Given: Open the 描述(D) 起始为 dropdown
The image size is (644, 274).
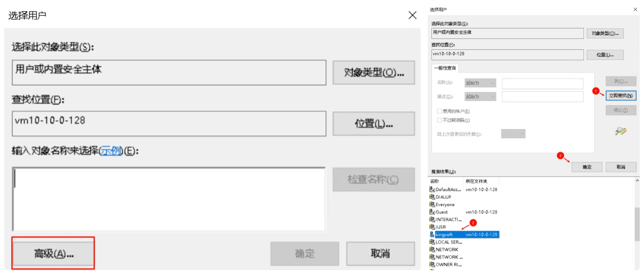Looking at the screenshot, I should [x=480, y=96].
